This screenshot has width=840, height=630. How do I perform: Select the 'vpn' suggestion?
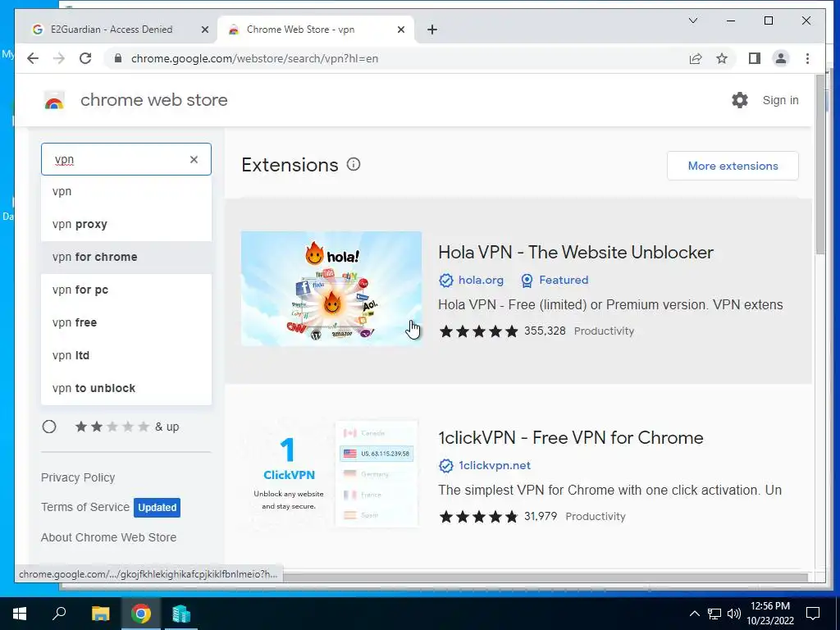[126, 191]
